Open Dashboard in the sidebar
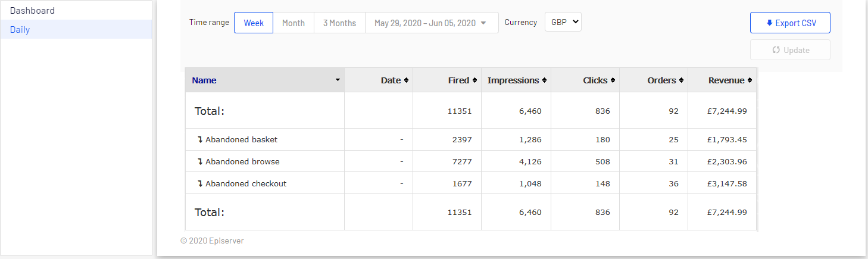The height and width of the screenshot is (259, 868). pyautogui.click(x=32, y=10)
